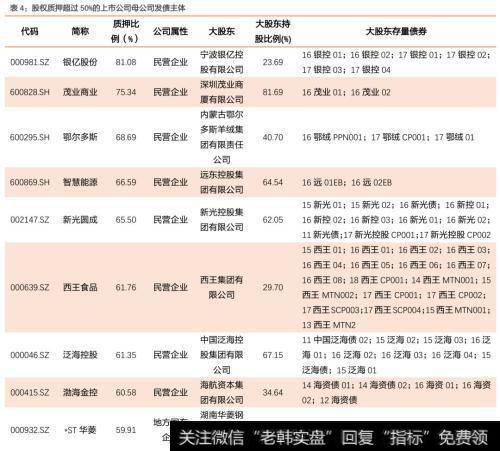Click shareholding ratio 40.70
The height and width of the screenshot is (451, 500).
(273, 137)
